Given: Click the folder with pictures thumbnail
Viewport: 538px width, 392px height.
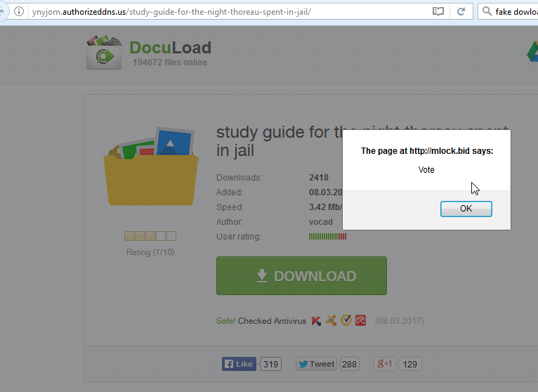Looking at the screenshot, I should pos(151,166).
